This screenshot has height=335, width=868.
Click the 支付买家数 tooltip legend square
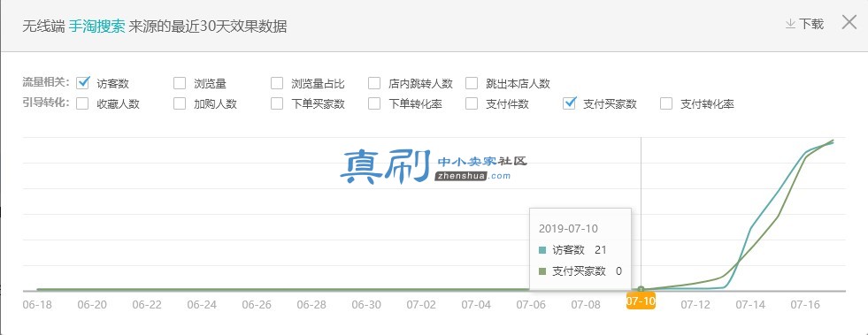click(x=542, y=270)
